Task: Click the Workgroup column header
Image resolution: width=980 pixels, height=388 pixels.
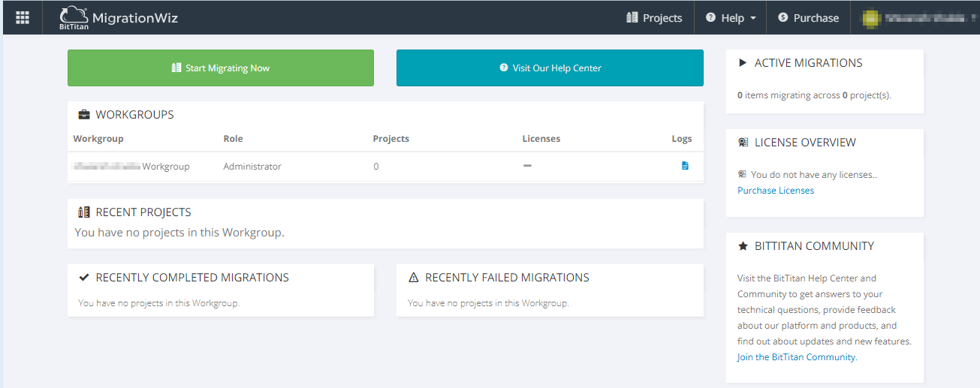Action: [x=98, y=139]
